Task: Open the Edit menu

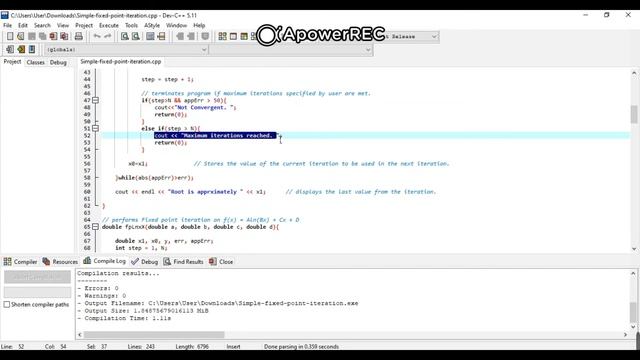Action: pyautogui.click(x=23, y=25)
